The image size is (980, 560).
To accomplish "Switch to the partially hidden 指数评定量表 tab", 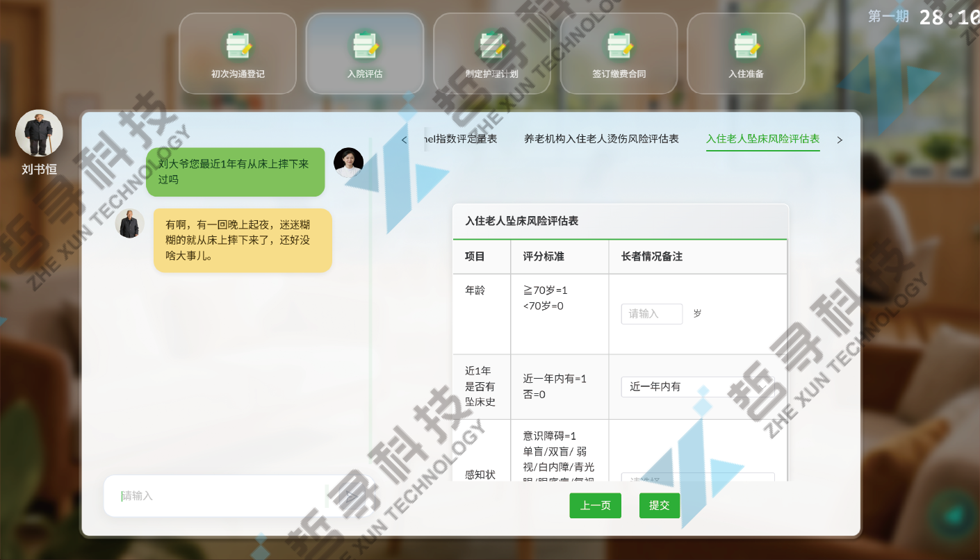I will [460, 139].
